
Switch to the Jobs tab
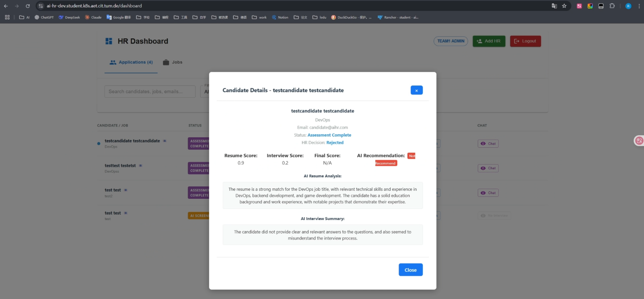173,62
